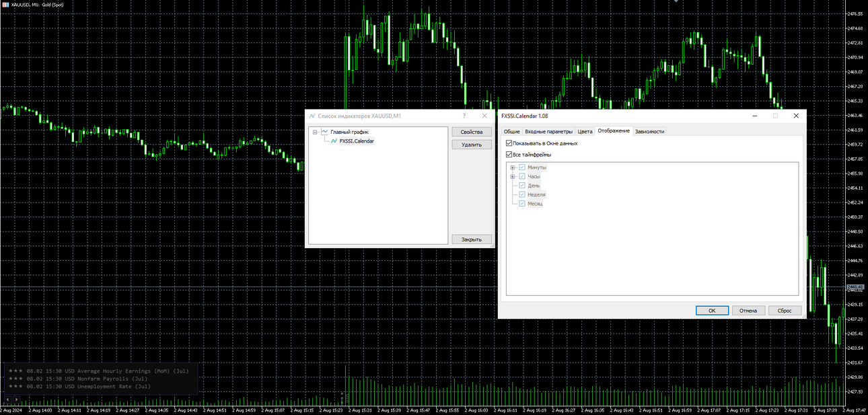The height and width of the screenshot is (415, 868).
Task: Click the XAUUSD chart window icon
Action: coord(5,5)
